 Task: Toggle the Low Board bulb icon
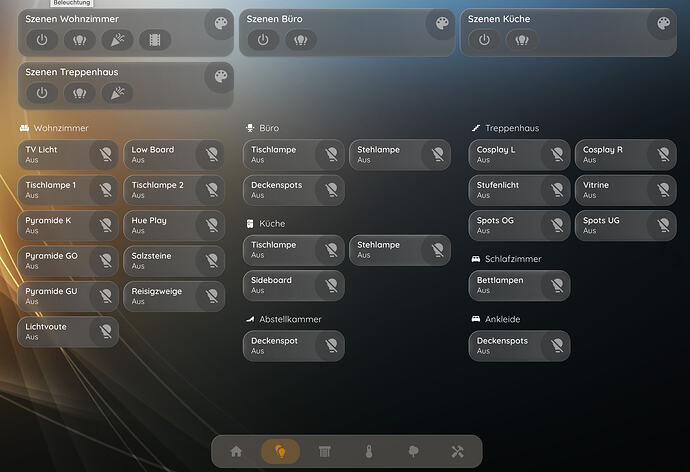(211, 154)
